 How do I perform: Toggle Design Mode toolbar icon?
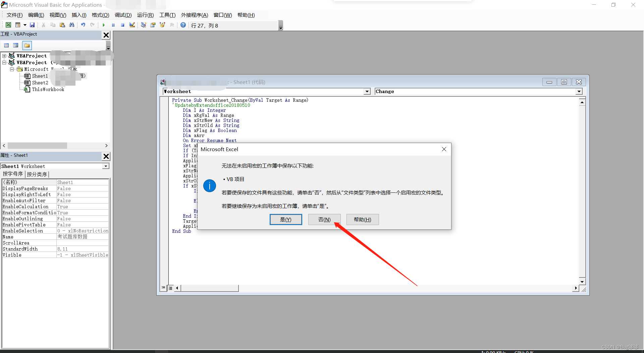(132, 25)
